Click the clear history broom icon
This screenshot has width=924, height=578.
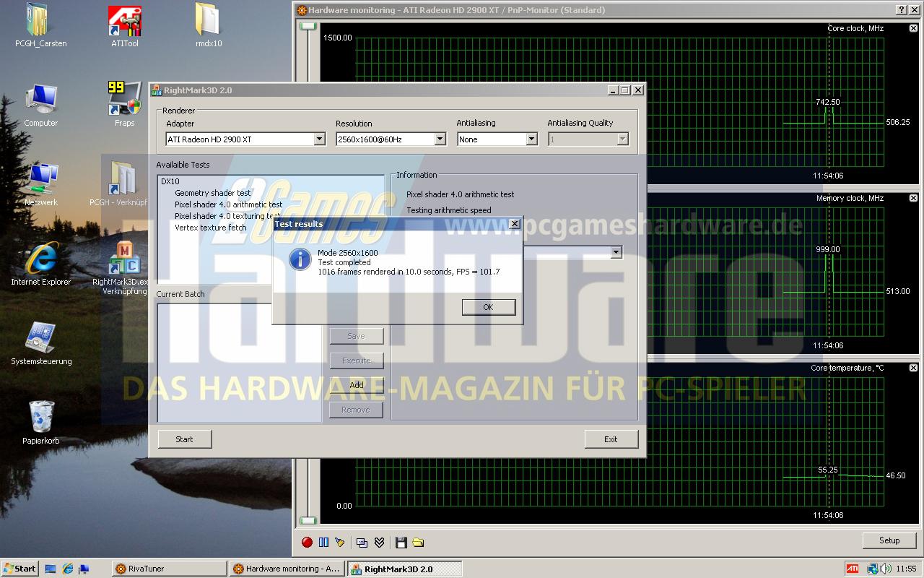(340, 542)
